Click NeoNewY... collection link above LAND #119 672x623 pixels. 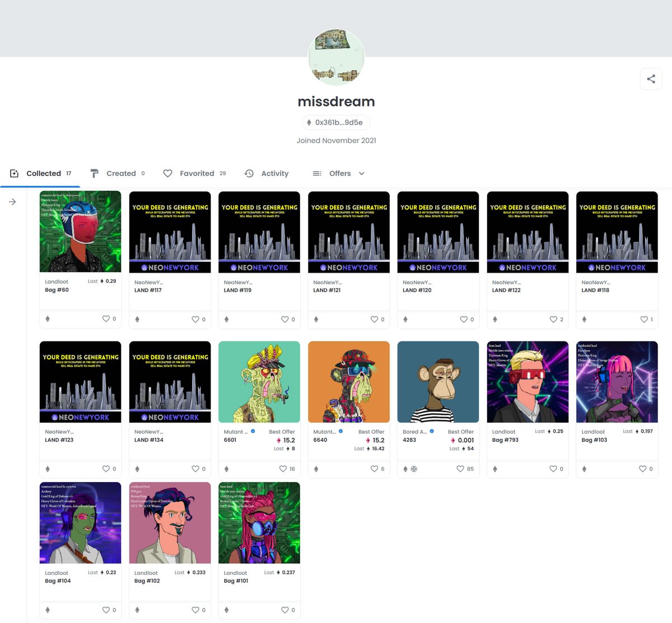point(238,283)
